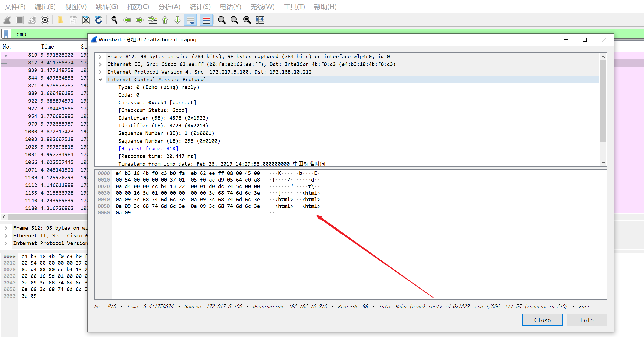
Task: Expand Internet Protocol Version in main window
Action: pos(6,243)
